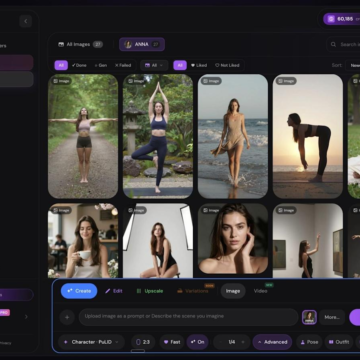Image resolution: width=360 pixels, height=360 pixels.
Task: Open the Pose option
Action: (309, 342)
